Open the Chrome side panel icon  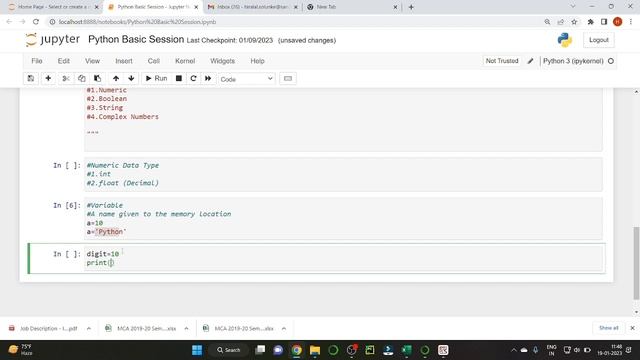click(x=604, y=22)
